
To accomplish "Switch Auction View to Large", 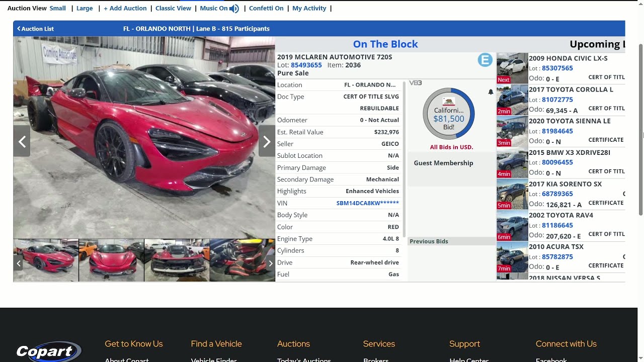I will tap(85, 8).
